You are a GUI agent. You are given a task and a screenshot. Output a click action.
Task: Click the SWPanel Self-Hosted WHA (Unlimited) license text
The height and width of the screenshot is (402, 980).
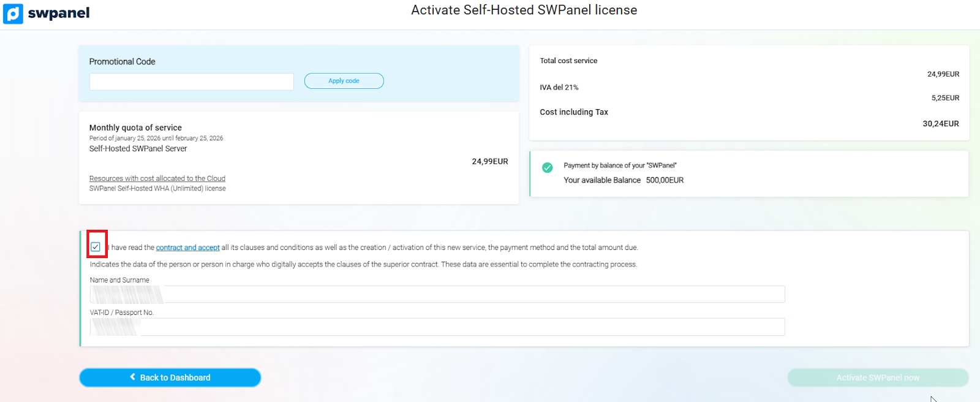click(157, 188)
